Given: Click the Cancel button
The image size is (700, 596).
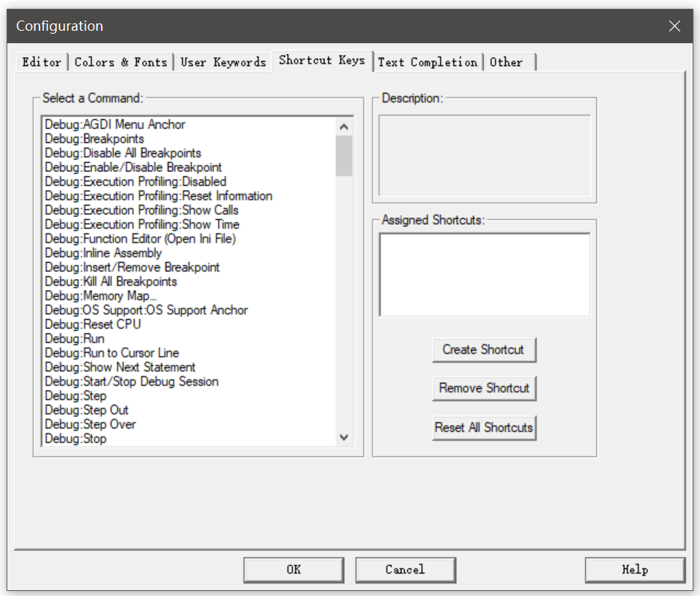Looking at the screenshot, I should [406, 570].
